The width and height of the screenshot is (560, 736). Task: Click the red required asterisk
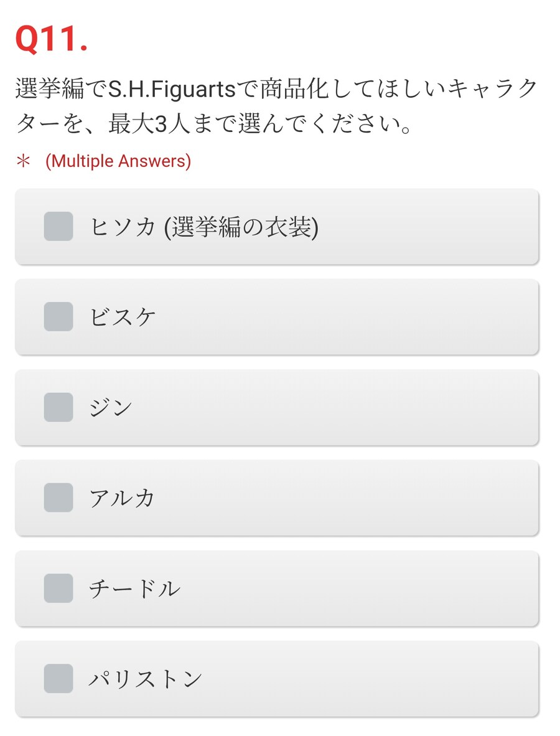[x=23, y=161]
